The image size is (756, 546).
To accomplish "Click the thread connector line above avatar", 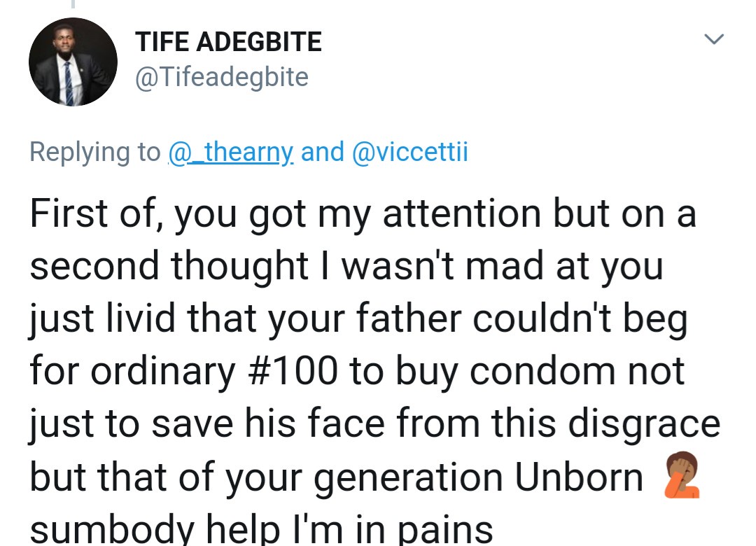I will 72,4.
